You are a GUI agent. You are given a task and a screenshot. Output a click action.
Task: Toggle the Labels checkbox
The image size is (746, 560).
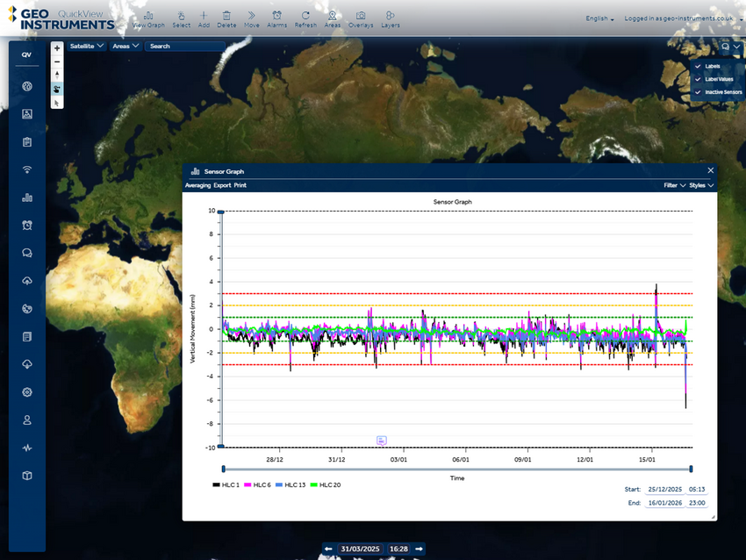click(698, 66)
